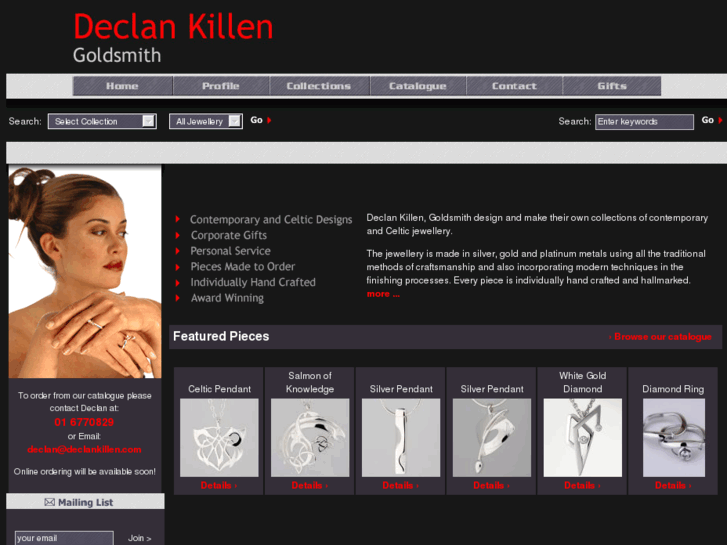Screen dimensions: 727x545
Task: Click 'Online ordering will be available soon!' text
Action: [x=84, y=472]
